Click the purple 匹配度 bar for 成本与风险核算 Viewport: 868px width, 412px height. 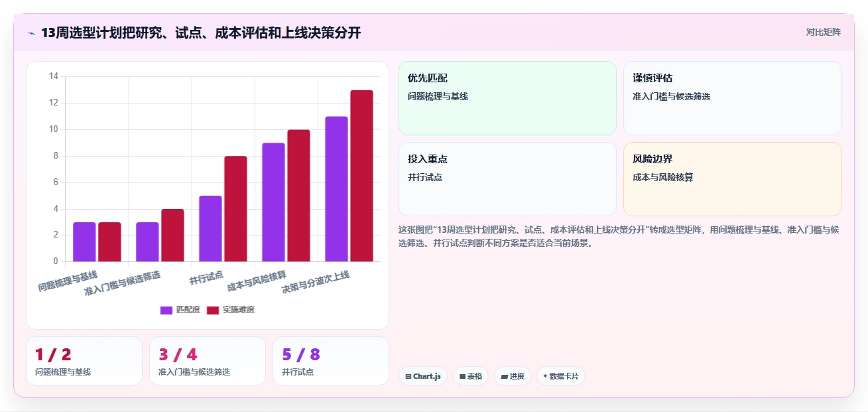point(273,202)
